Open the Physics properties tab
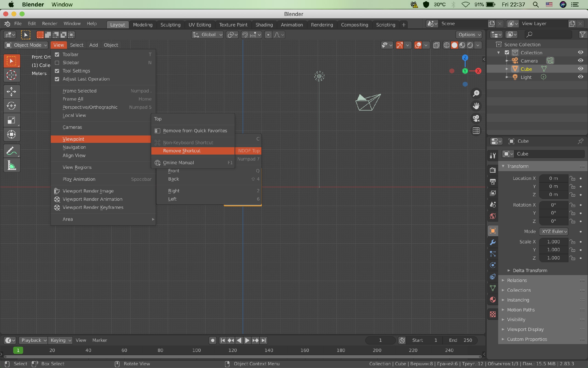Image resolution: width=588 pixels, height=368 pixels. pyautogui.click(x=492, y=265)
